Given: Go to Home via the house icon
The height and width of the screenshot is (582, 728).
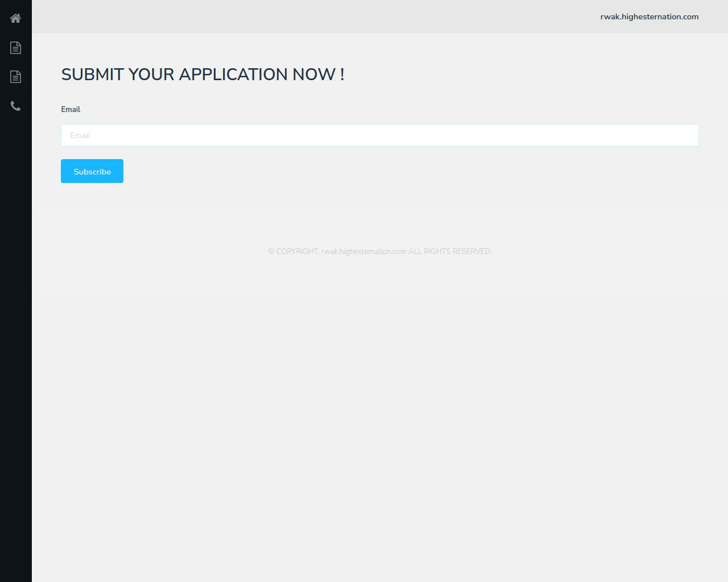Looking at the screenshot, I should click(x=15, y=18).
